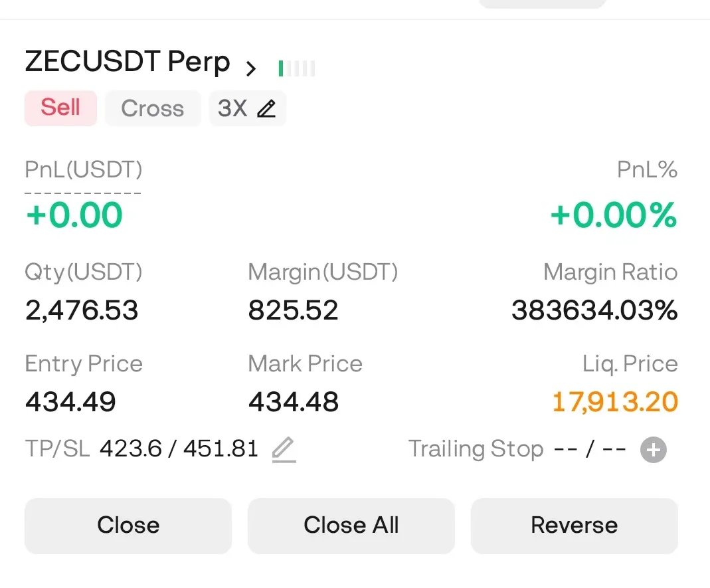710x588 pixels.
Task: Tap the red Sell side tag
Action: [60, 108]
